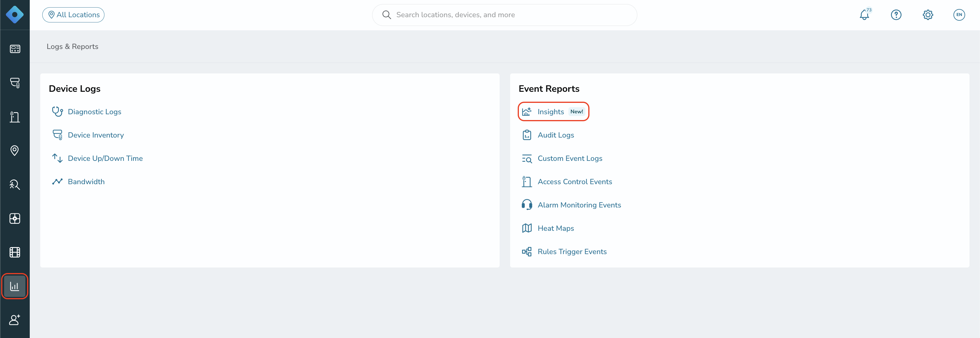Open the notifications bell icon
The image size is (980, 338).
point(864,15)
